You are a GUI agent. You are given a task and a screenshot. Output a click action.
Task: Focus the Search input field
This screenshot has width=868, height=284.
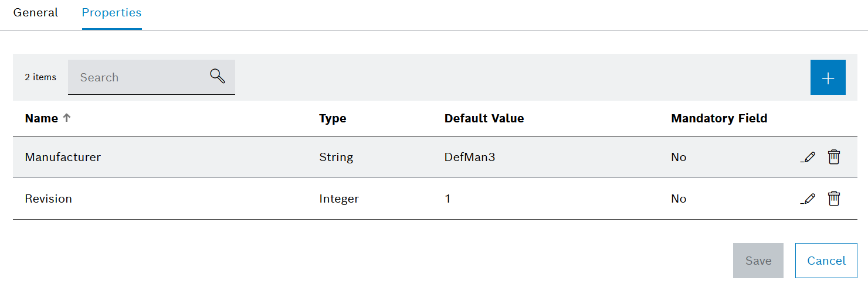pos(151,77)
